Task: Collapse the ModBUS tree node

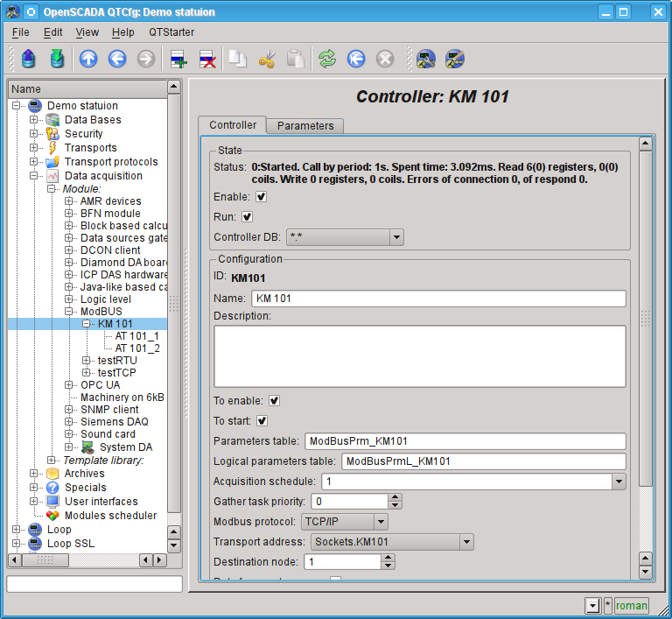Action: (68, 312)
